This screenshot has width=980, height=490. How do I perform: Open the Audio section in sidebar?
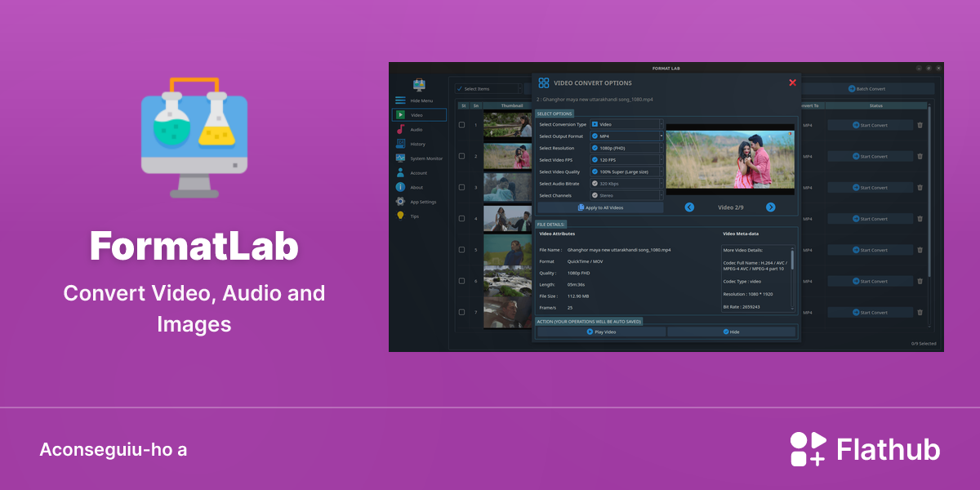point(419,130)
